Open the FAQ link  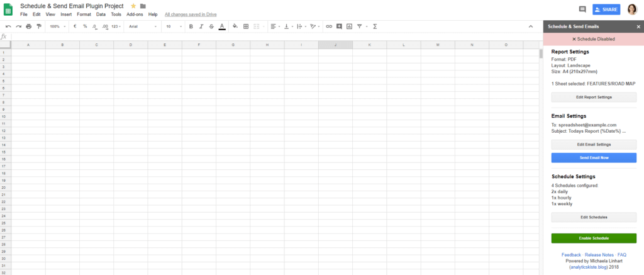pyautogui.click(x=622, y=255)
